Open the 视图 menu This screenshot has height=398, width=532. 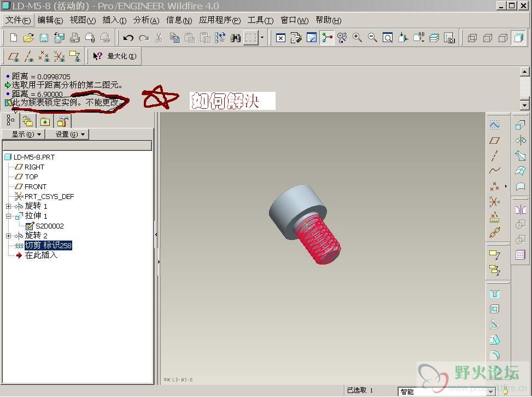coord(83,20)
